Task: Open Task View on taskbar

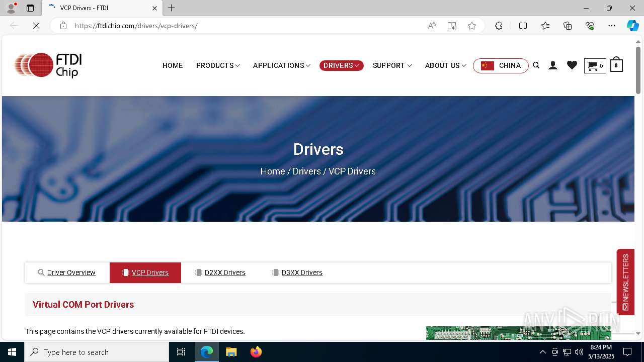Action: tap(181, 352)
